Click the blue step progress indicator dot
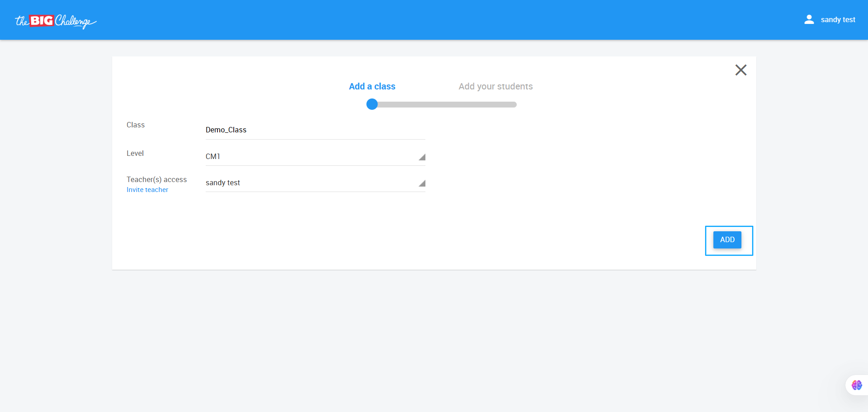 pos(372,104)
